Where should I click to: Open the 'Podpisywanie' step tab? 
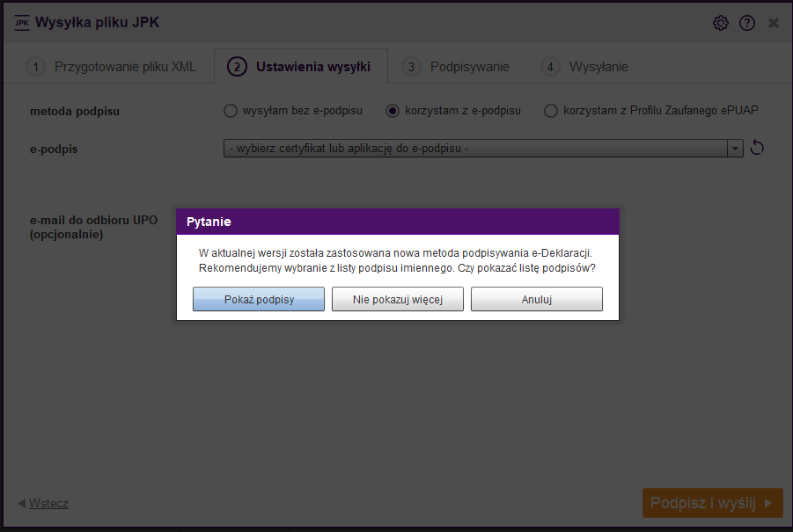[457, 67]
